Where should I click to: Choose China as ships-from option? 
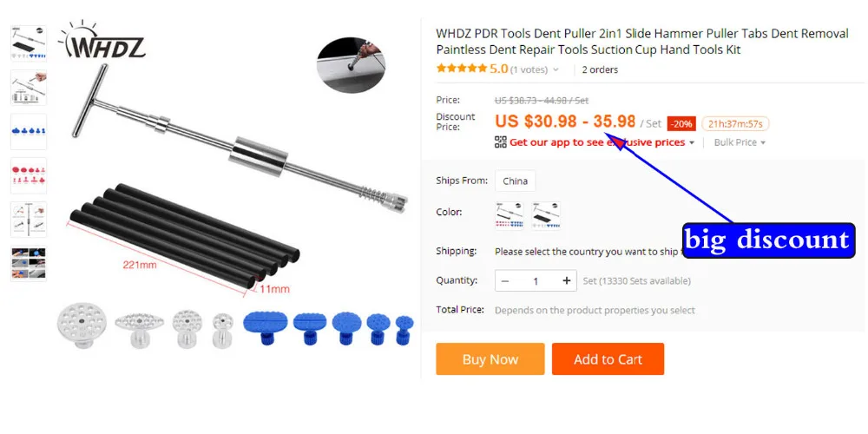coord(515,181)
